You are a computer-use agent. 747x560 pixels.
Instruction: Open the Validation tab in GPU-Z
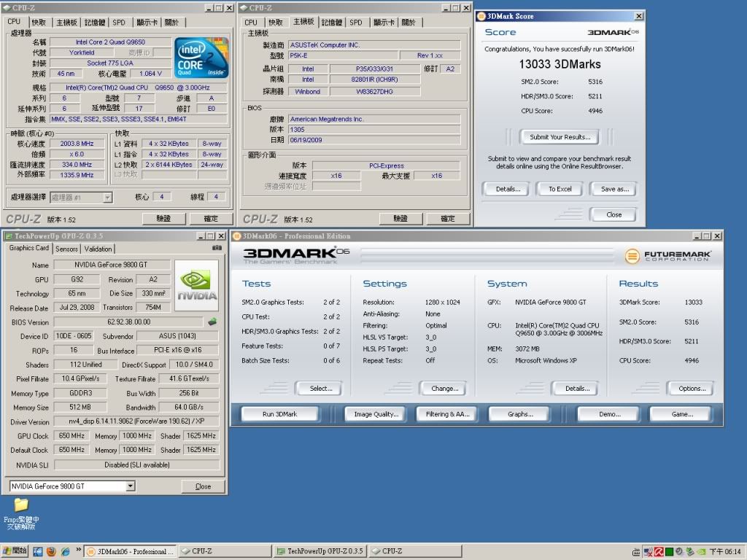click(98, 249)
